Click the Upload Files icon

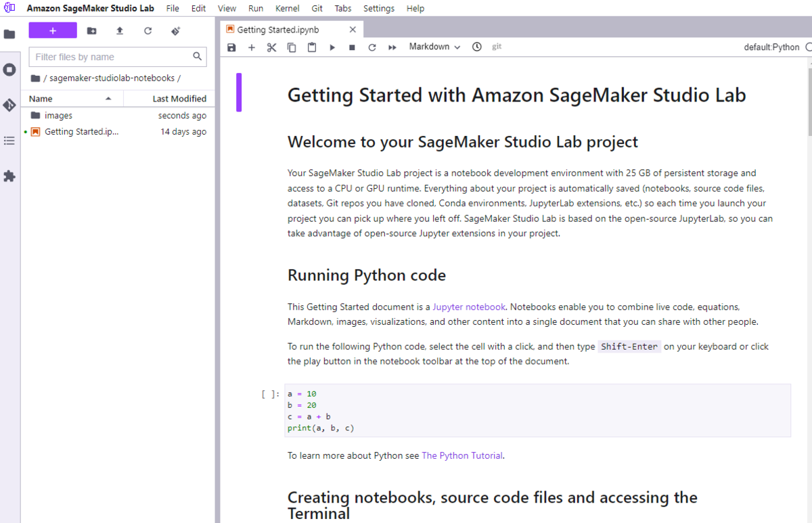click(x=120, y=31)
